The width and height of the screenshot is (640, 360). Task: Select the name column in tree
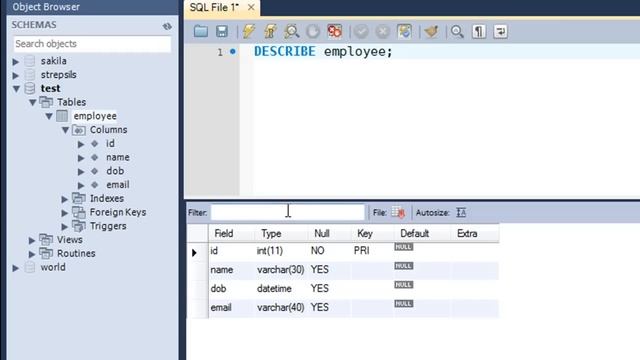[118, 157]
